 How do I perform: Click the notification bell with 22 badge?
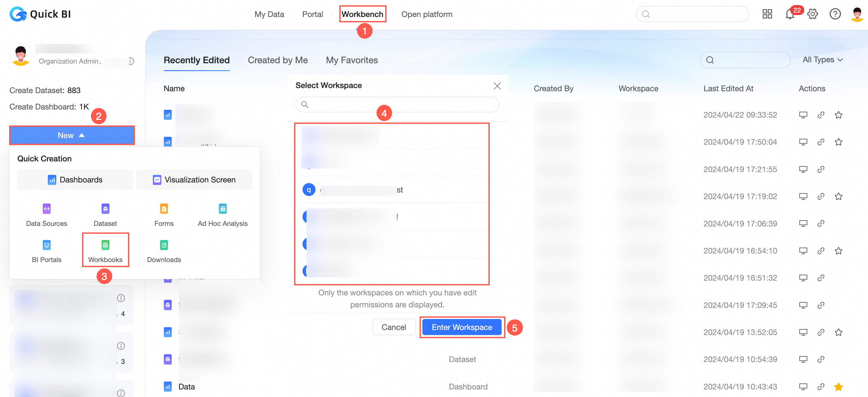coord(790,14)
